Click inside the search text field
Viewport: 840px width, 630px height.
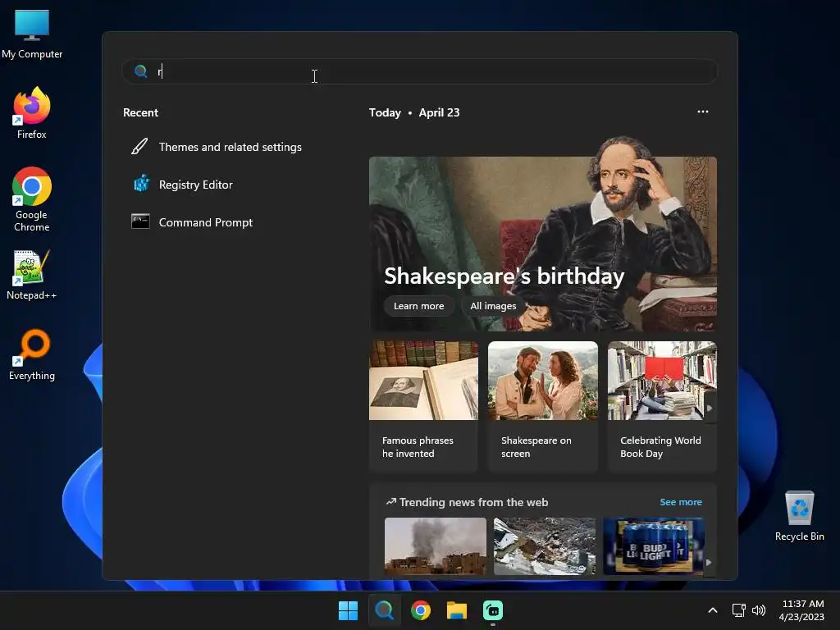click(419, 71)
